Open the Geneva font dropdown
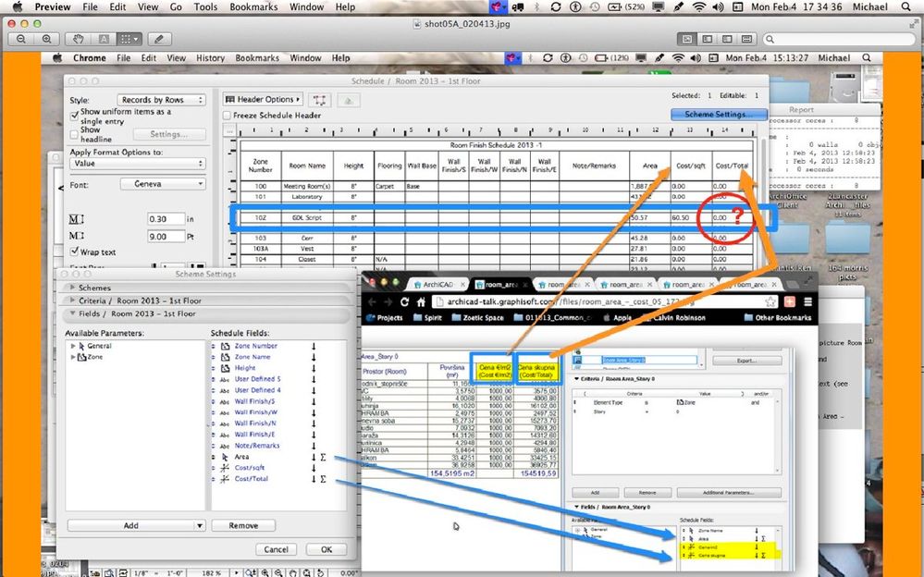The height and width of the screenshot is (577, 924). [x=163, y=184]
